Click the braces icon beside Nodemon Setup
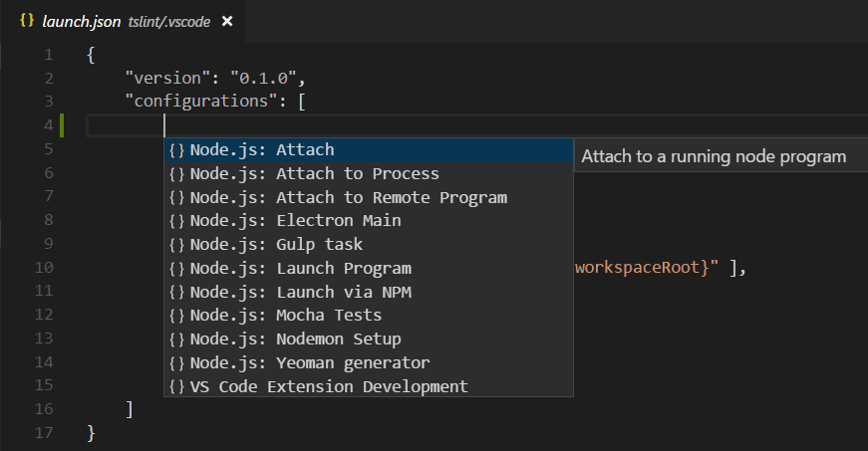 pos(177,339)
